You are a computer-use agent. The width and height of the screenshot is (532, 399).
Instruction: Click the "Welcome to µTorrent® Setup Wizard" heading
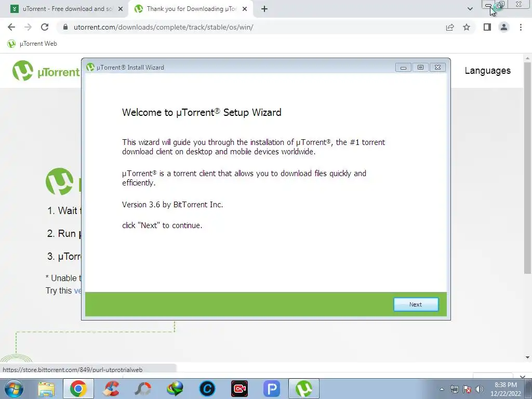pyautogui.click(x=202, y=112)
